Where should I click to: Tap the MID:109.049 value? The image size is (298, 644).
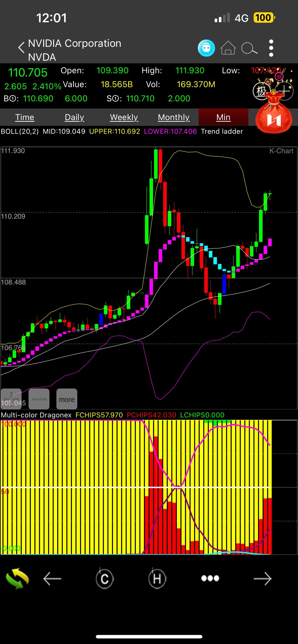tap(64, 131)
